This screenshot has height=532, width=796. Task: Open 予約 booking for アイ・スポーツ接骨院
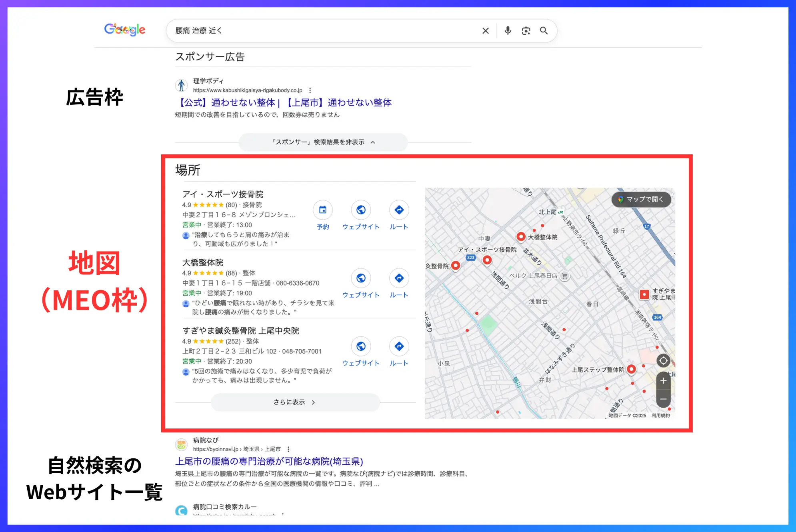point(323,210)
